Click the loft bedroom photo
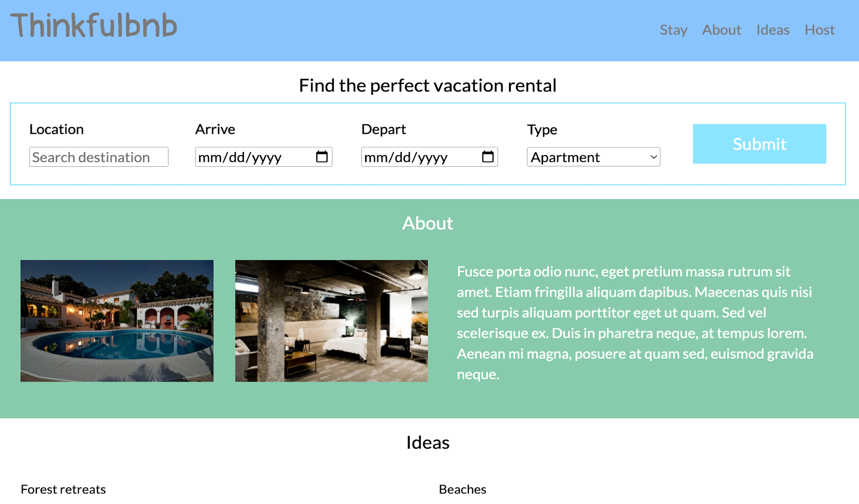Viewport: 859px width, 504px height. click(x=331, y=321)
